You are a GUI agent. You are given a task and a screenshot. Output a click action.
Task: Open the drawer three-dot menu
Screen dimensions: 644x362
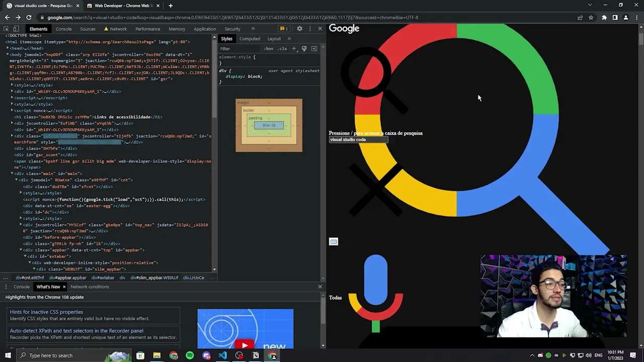[x=6, y=287]
